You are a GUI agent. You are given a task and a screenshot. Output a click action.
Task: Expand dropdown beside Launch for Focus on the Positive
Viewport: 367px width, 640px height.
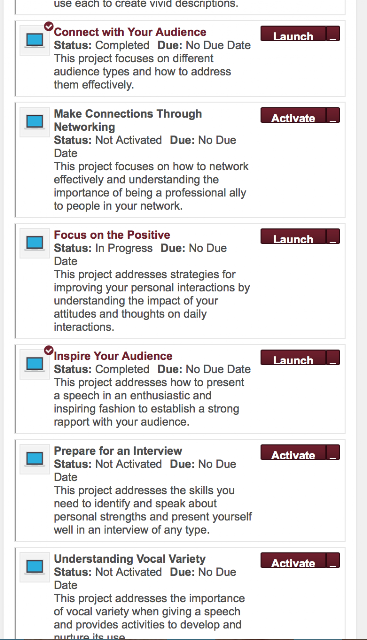coord(333,236)
